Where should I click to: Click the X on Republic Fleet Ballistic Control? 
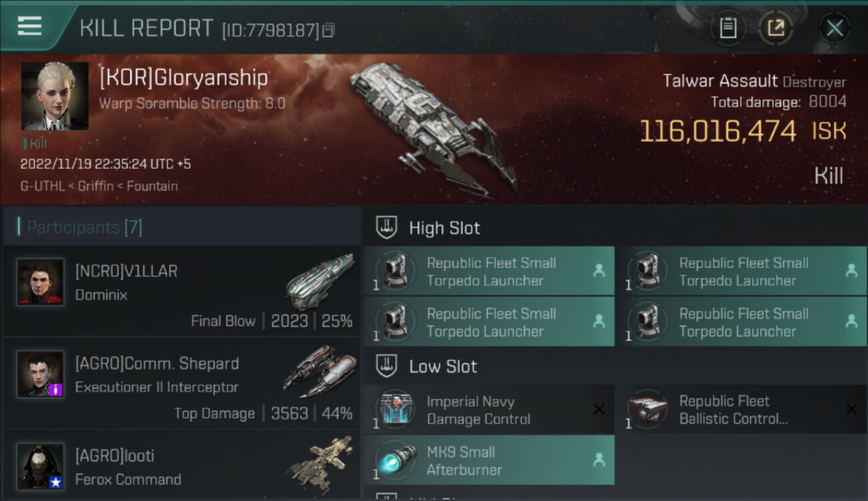pyautogui.click(x=851, y=409)
